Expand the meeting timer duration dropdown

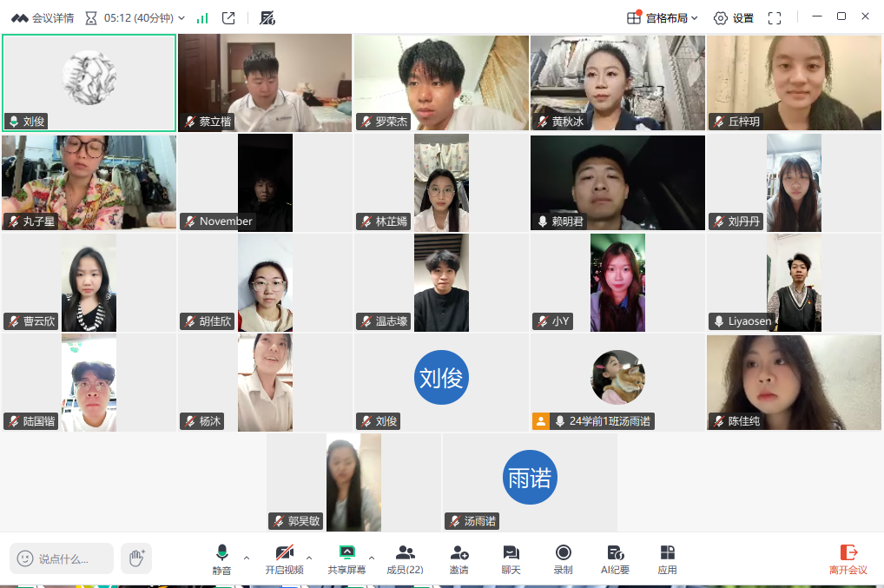(x=181, y=18)
